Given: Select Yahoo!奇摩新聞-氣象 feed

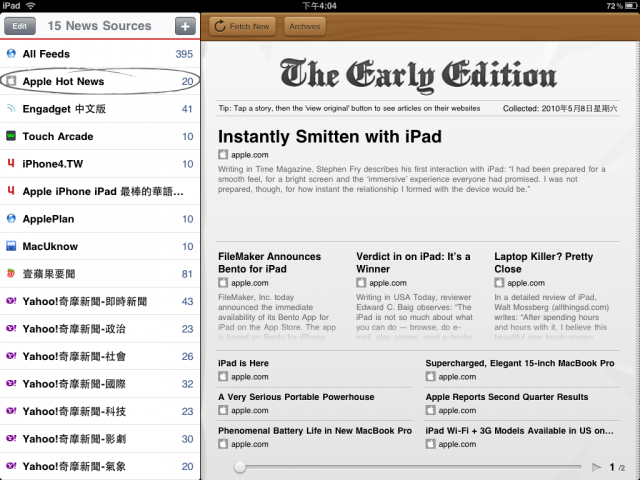Looking at the screenshot, I should tap(100, 466).
